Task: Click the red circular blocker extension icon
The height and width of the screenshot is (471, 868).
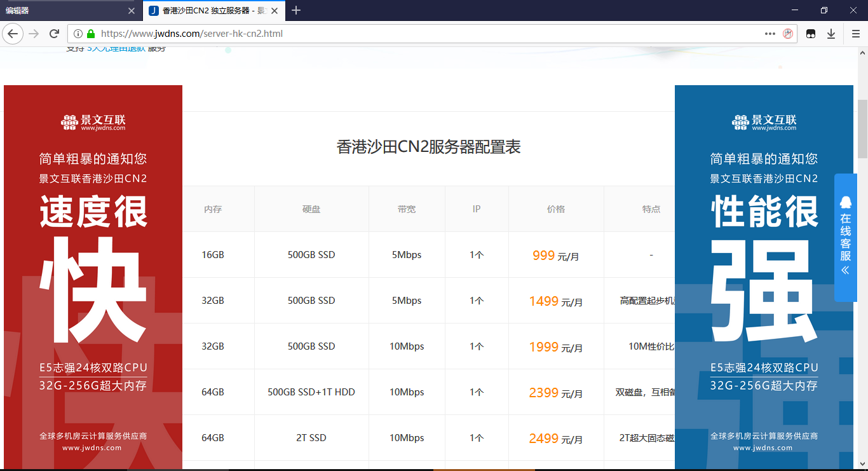Action: pyautogui.click(x=788, y=34)
